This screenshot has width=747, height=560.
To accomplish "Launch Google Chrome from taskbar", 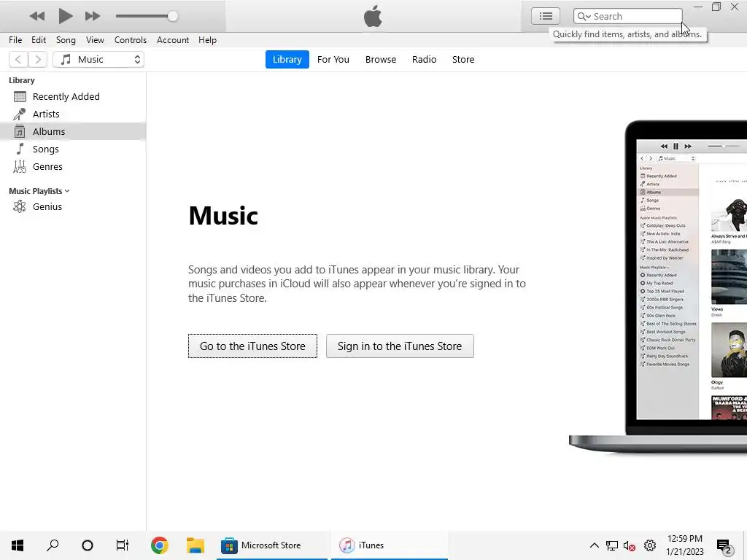I will click(x=159, y=545).
